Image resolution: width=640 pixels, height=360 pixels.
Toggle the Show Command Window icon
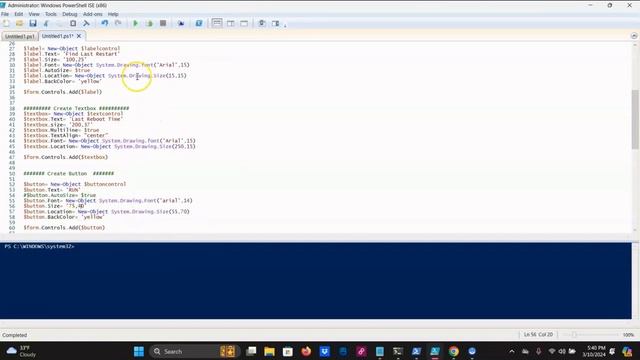[262, 23]
